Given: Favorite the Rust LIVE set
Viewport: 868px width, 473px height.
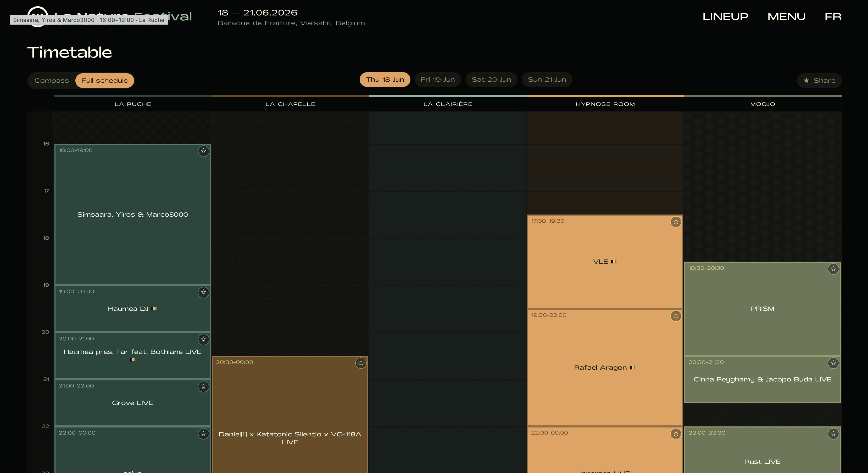Looking at the screenshot, I should (833, 434).
